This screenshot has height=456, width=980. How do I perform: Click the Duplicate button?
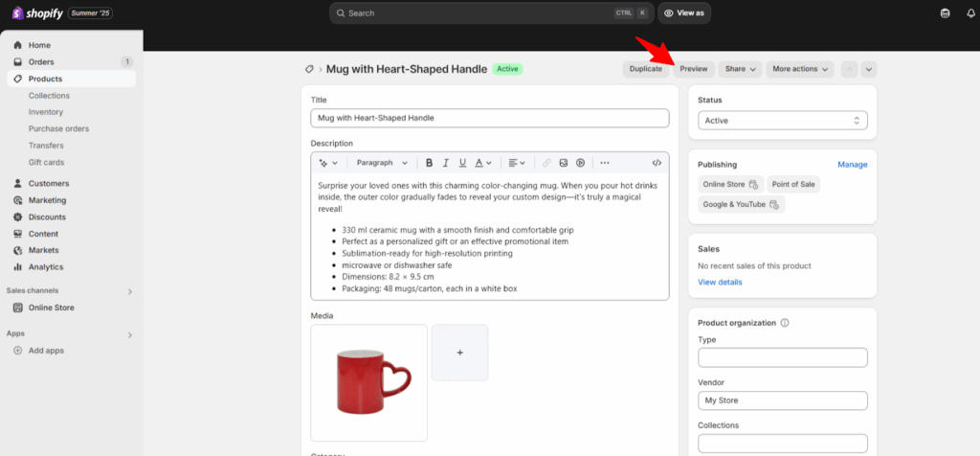[x=645, y=69]
